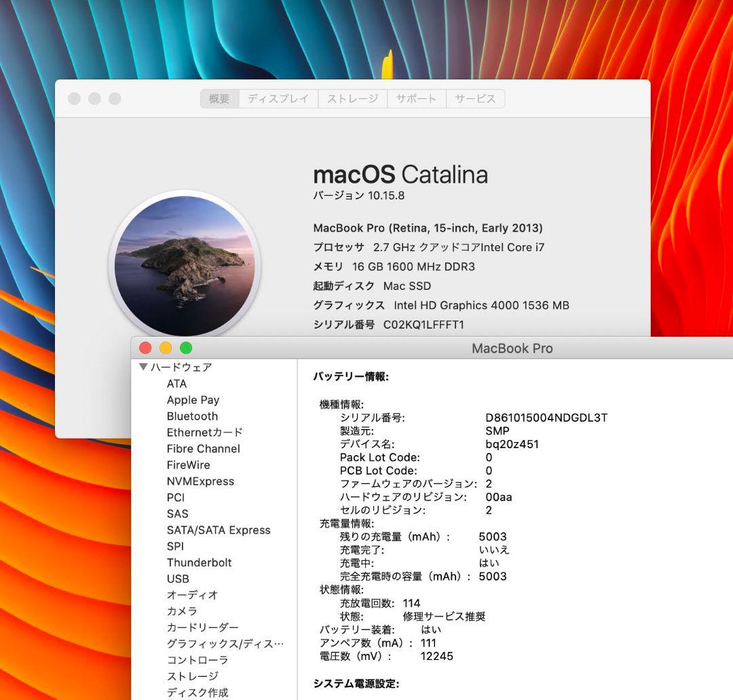This screenshot has width=733, height=700.
Task: Select PCI in the sidebar
Action: (176, 498)
